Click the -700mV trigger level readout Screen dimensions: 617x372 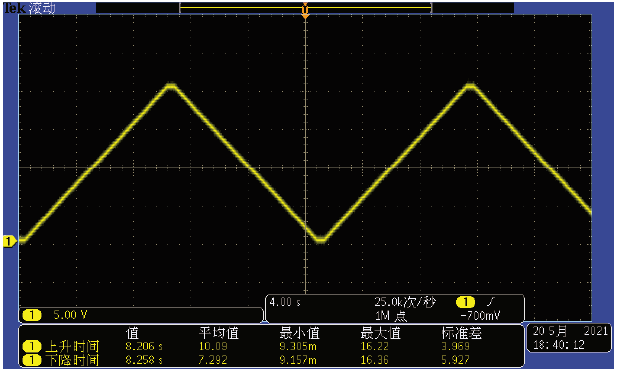tap(480, 316)
